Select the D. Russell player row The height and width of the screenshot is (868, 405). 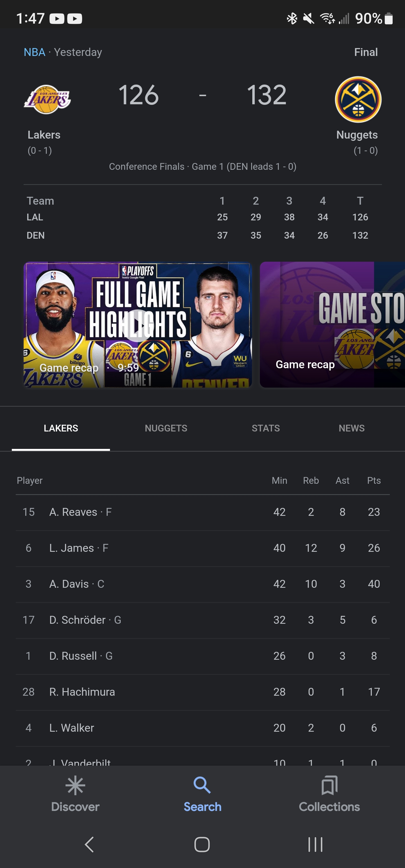pos(202,656)
